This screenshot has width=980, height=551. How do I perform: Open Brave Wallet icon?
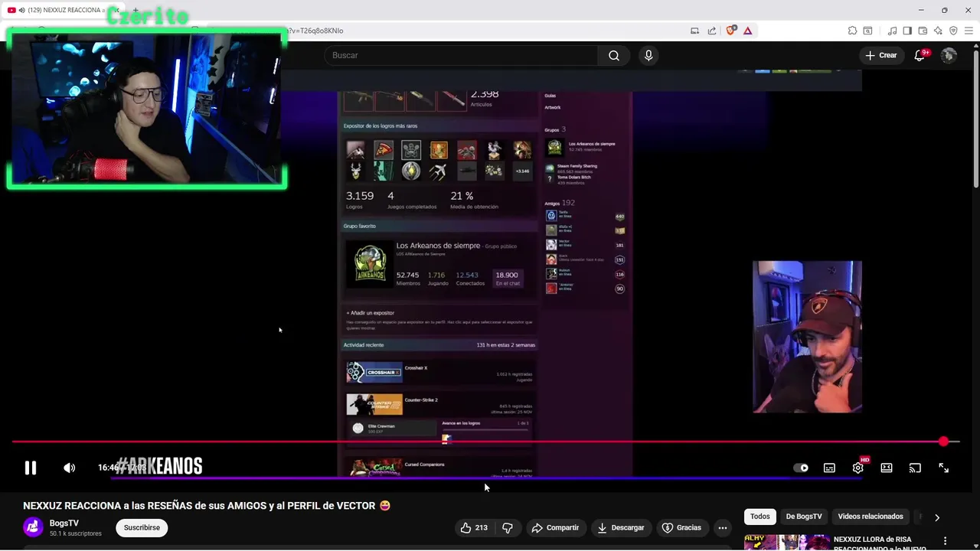pyautogui.click(x=923, y=31)
